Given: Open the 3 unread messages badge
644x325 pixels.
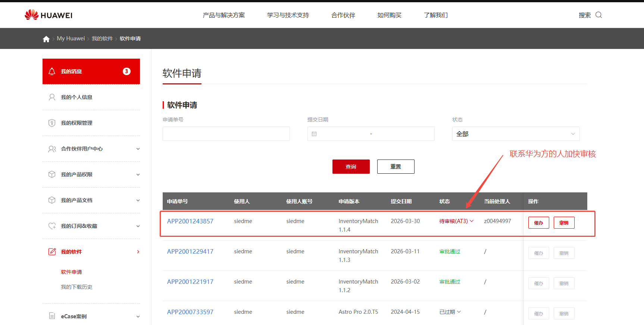Looking at the screenshot, I should (126, 71).
